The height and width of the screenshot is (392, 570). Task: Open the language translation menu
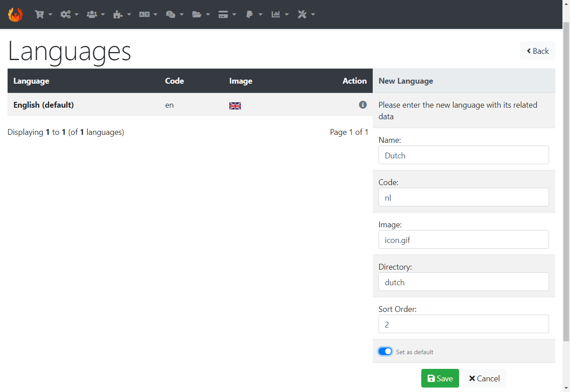pos(148,14)
